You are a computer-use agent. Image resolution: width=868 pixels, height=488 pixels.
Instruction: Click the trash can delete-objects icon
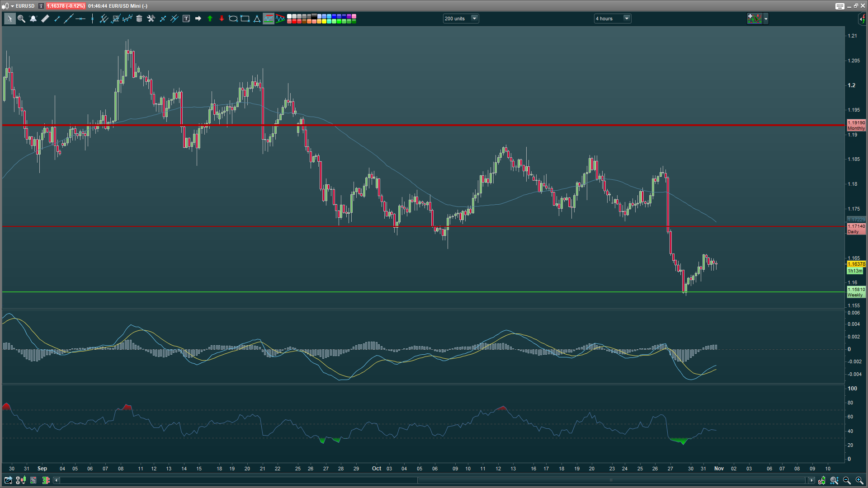(139, 19)
